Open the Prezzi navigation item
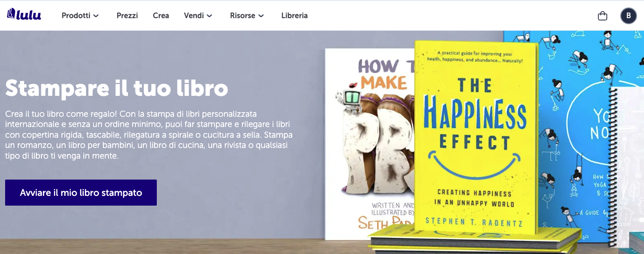644x254 pixels. pyautogui.click(x=127, y=15)
